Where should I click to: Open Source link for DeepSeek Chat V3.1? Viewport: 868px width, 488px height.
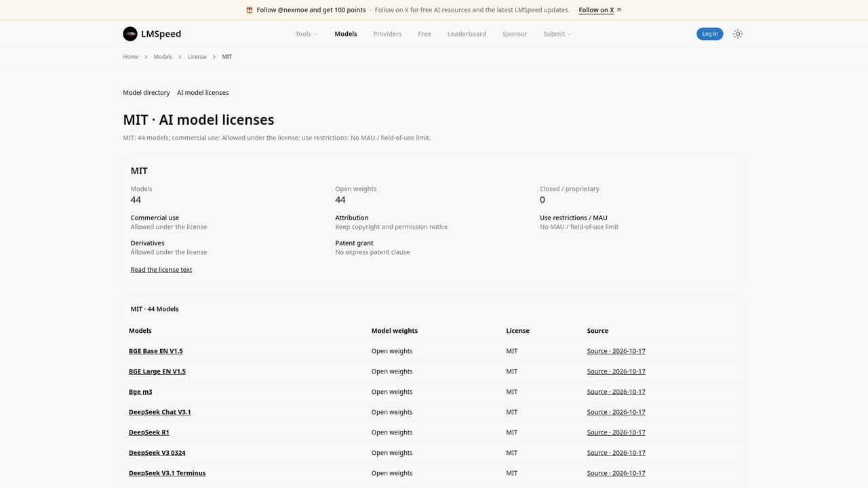(616, 412)
